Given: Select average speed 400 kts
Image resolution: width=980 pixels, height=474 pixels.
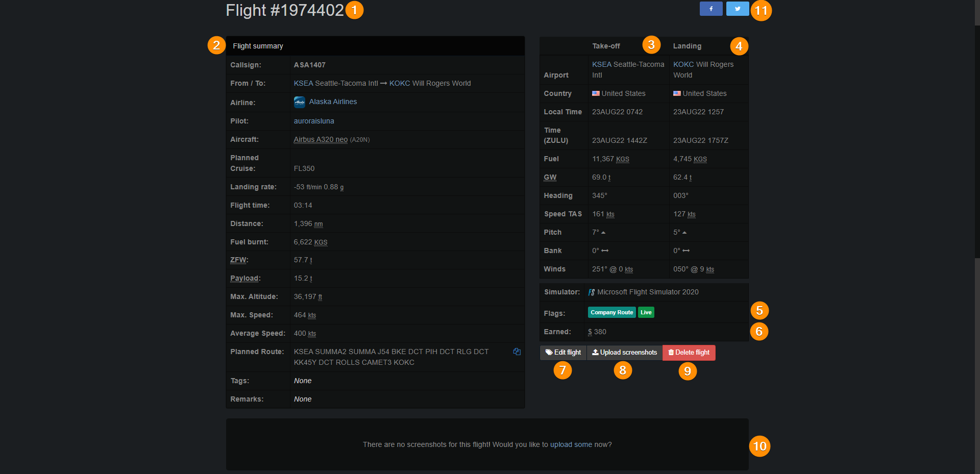Looking at the screenshot, I should [x=305, y=333].
